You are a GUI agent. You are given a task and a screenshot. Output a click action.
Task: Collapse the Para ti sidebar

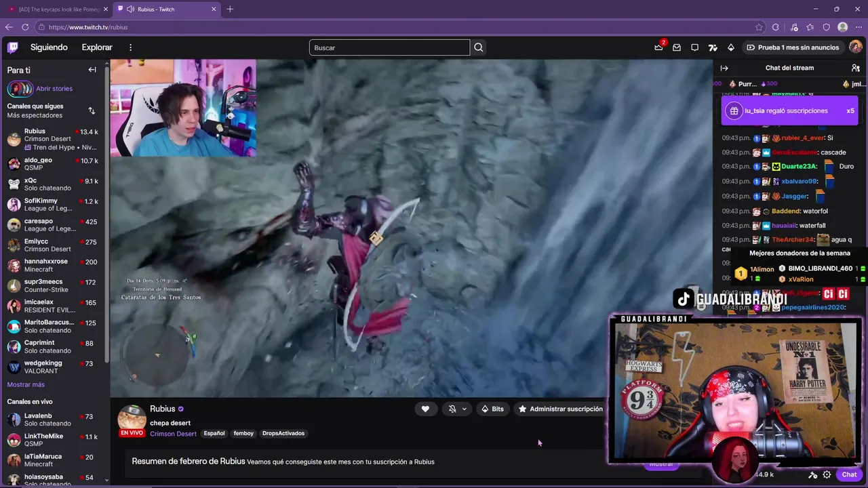pos(92,70)
